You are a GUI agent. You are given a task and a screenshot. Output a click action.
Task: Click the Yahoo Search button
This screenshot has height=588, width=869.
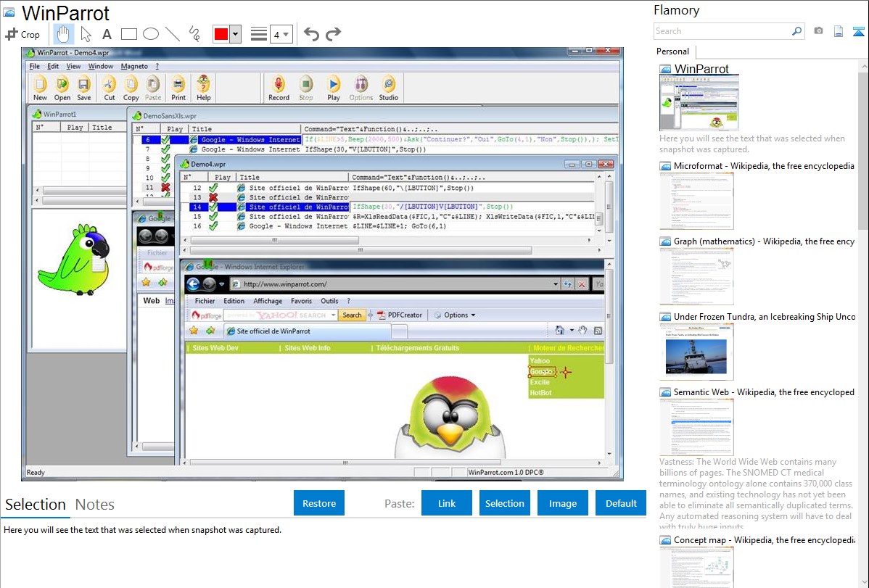(352, 315)
